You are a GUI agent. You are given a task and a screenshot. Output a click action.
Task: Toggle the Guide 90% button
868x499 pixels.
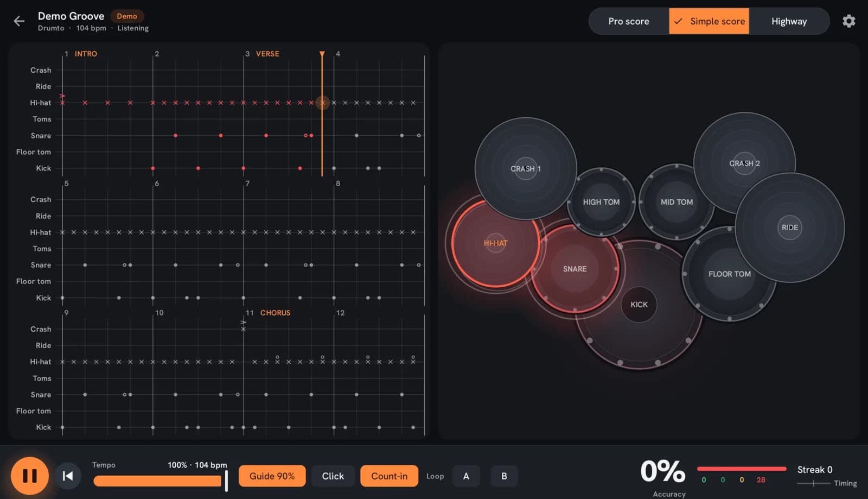click(272, 476)
